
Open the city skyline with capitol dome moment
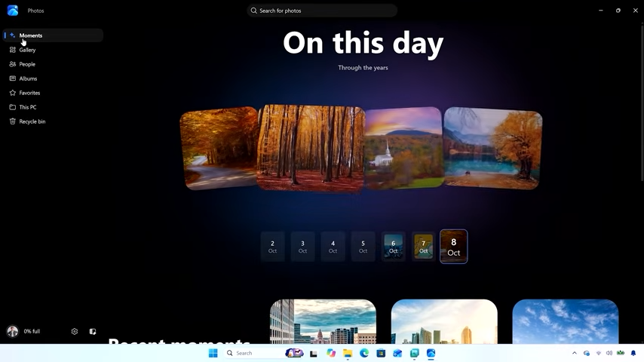click(323, 321)
